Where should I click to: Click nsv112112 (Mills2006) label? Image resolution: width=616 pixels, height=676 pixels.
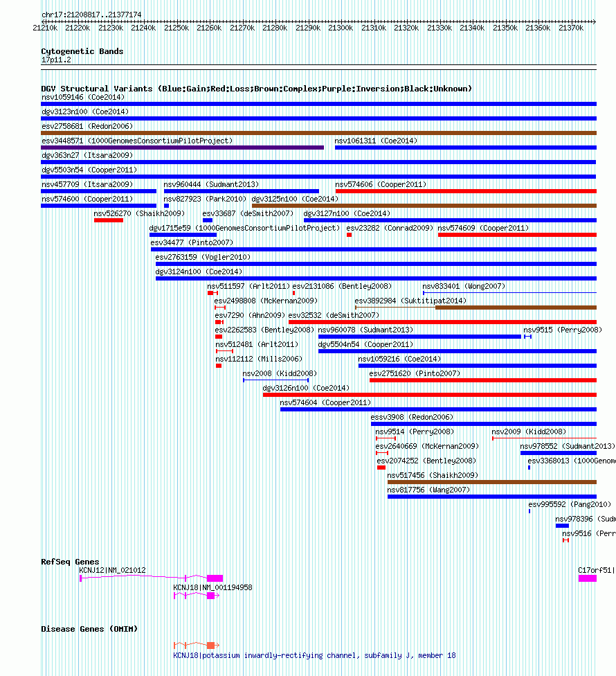[259, 359]
